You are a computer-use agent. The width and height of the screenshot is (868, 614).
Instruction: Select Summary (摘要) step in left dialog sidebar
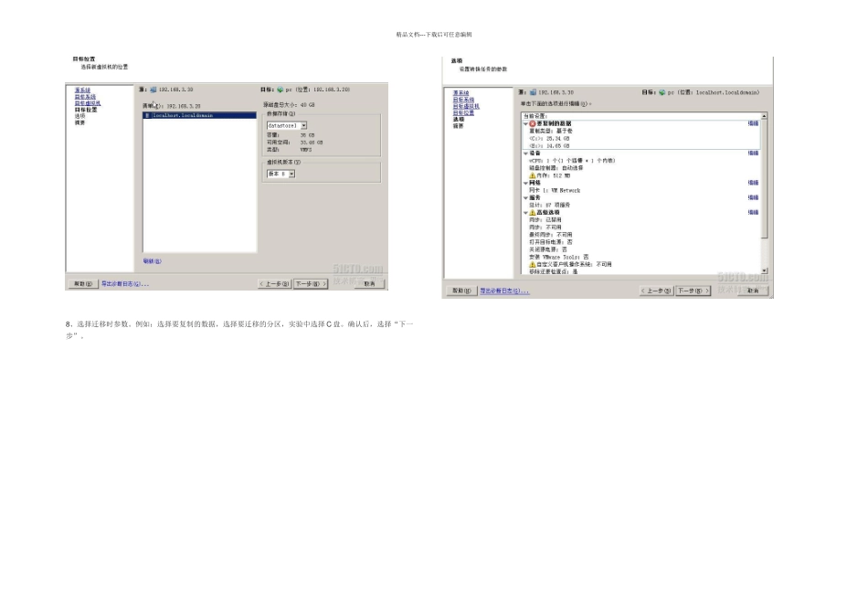click(79, 123)
